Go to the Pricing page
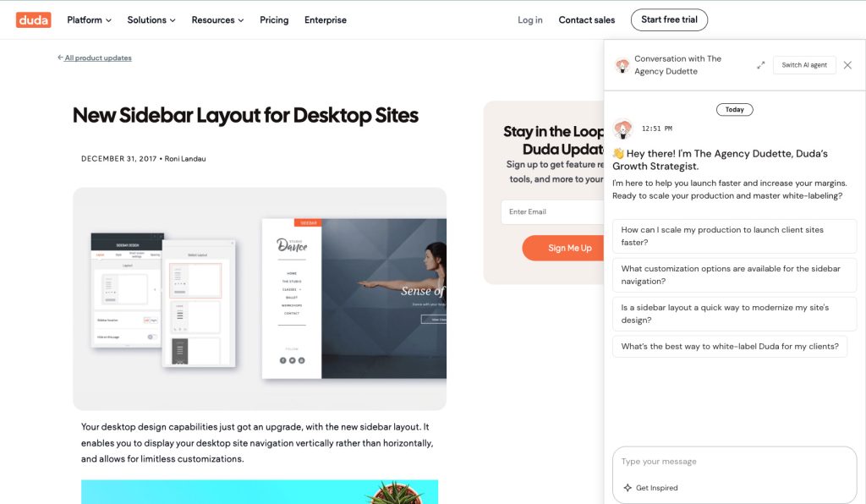Screen dimensions: 866x504 click(x=274, y=20)
